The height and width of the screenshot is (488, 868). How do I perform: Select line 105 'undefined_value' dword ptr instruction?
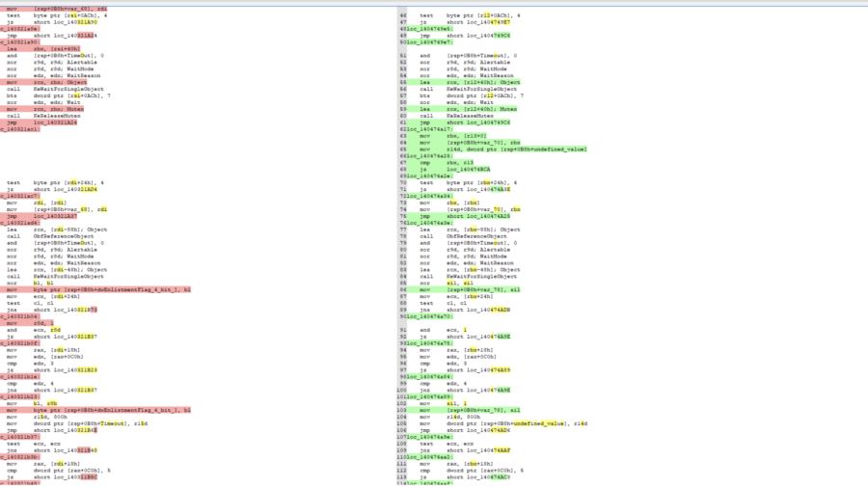503,423
